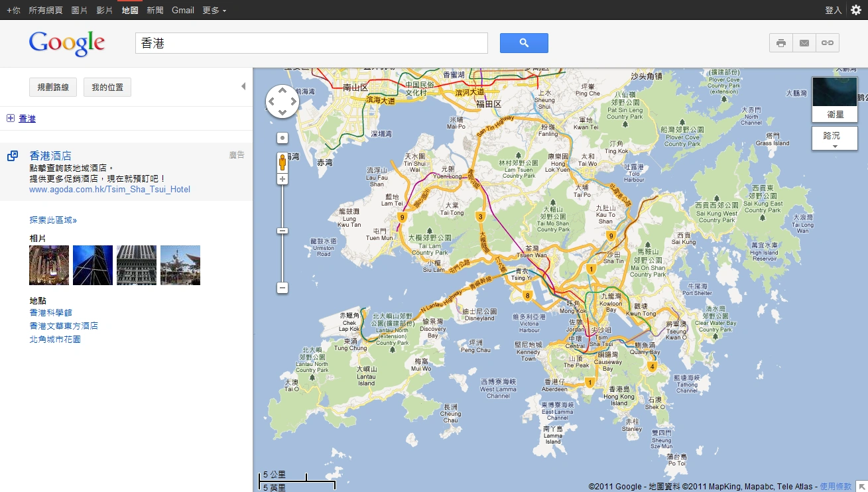868x492 pixels.
Task: Open the 路況 traffic dropdown
Action: point(834,139)
